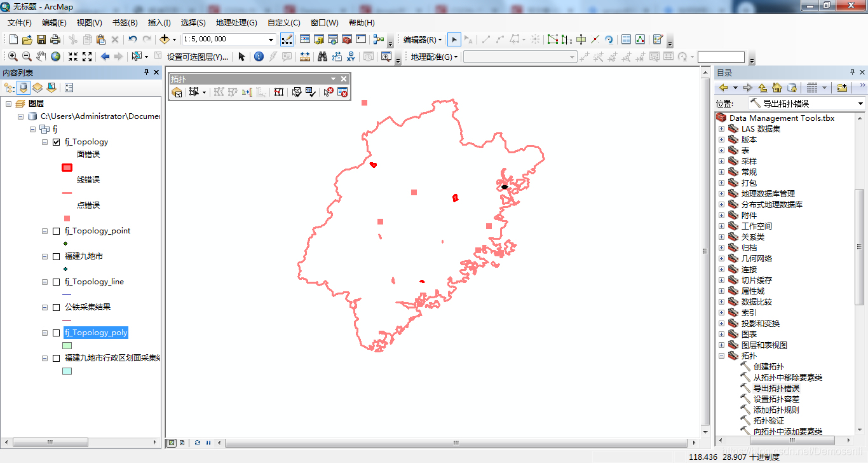868x463 pixels.
Task: Open the 地理配准 dropdown menu
Action: pyautogui.click(x=435, y=57)
